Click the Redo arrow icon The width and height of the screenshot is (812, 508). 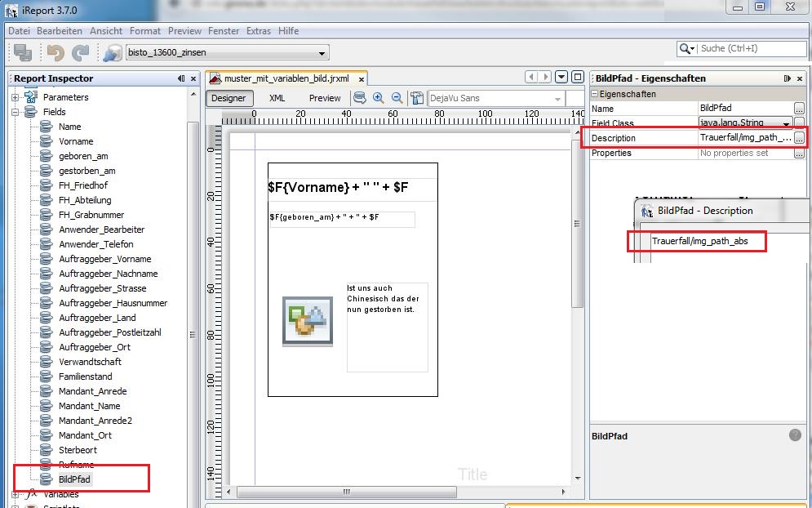pos(80,53)
